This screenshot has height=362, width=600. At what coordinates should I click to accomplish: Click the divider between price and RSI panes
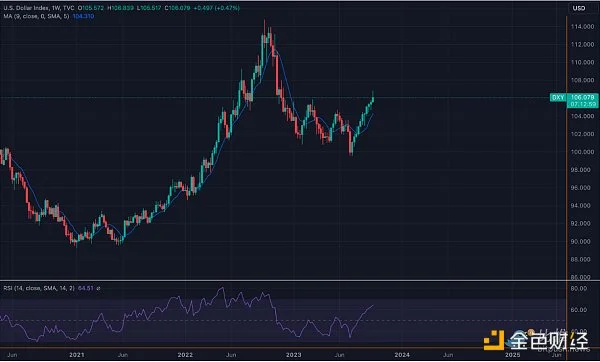click(x=283, y=280)
